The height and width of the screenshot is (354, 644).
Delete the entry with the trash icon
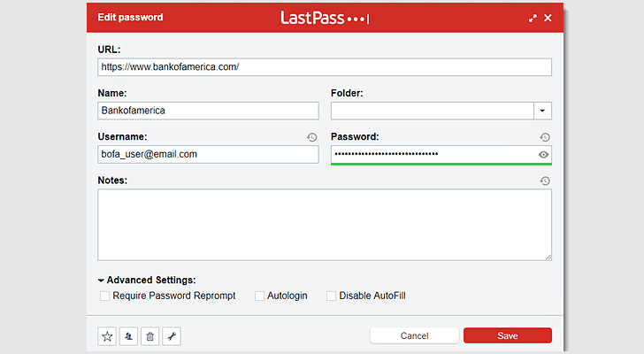pos(149,336)
